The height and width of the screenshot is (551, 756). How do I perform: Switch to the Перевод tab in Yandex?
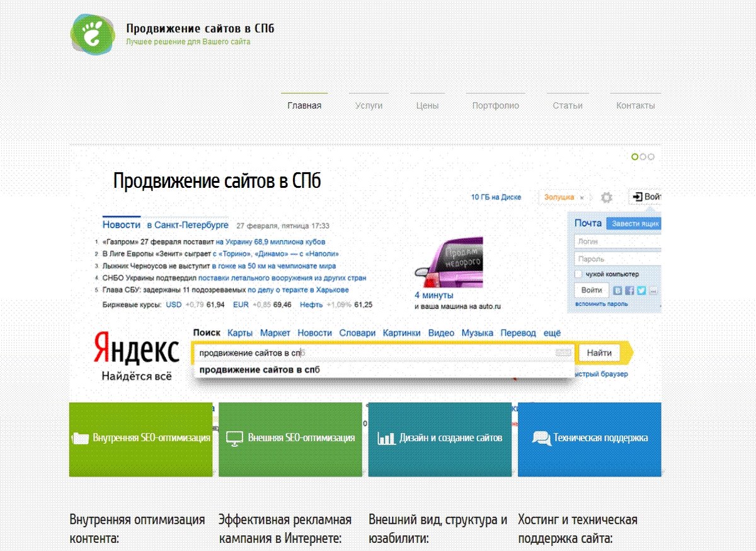518,333
